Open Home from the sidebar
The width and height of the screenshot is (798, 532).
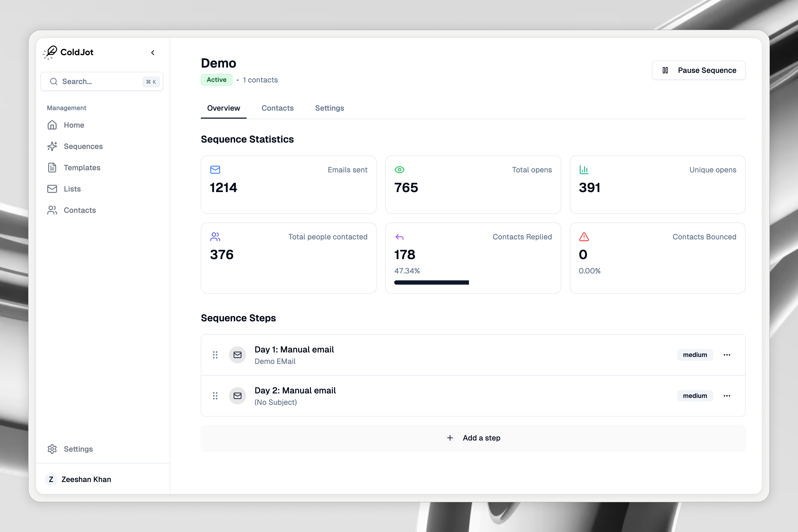coord(74,125)
